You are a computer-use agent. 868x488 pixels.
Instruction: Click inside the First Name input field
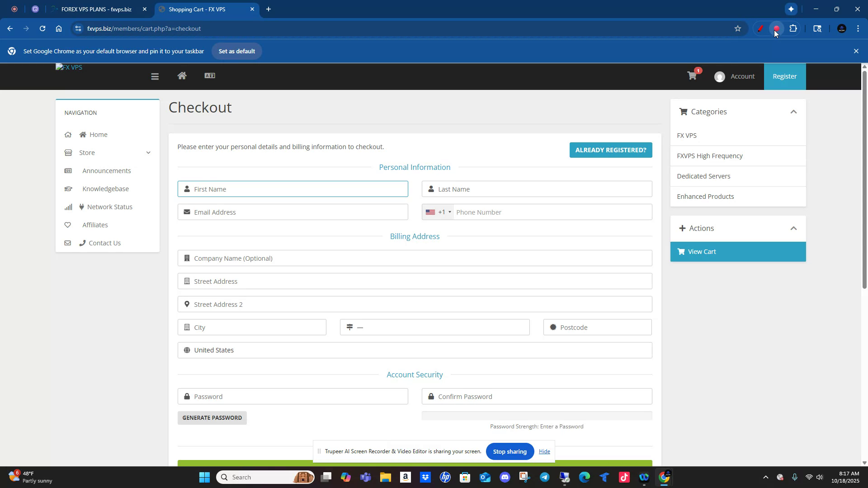click(293, 189)
